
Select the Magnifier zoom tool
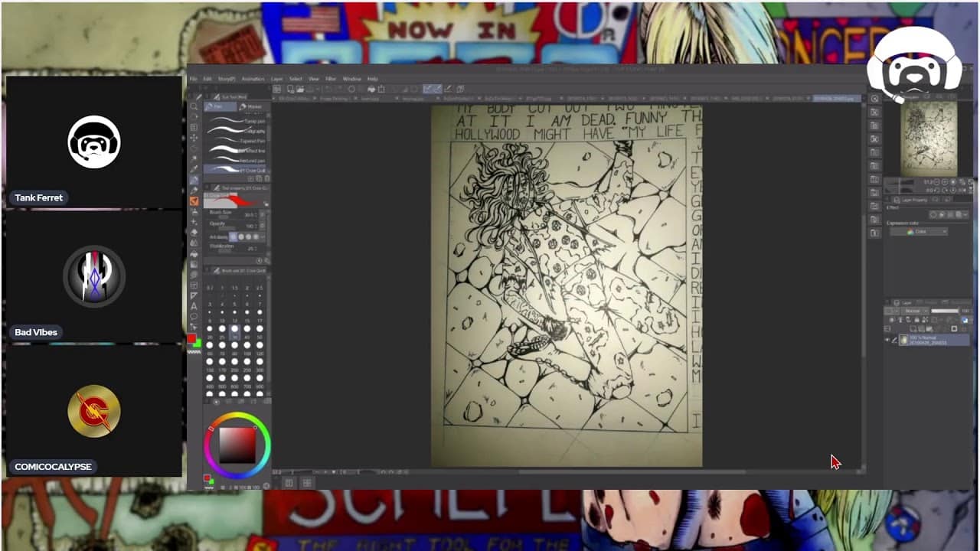pyautogui.click(x=194, y=106)
